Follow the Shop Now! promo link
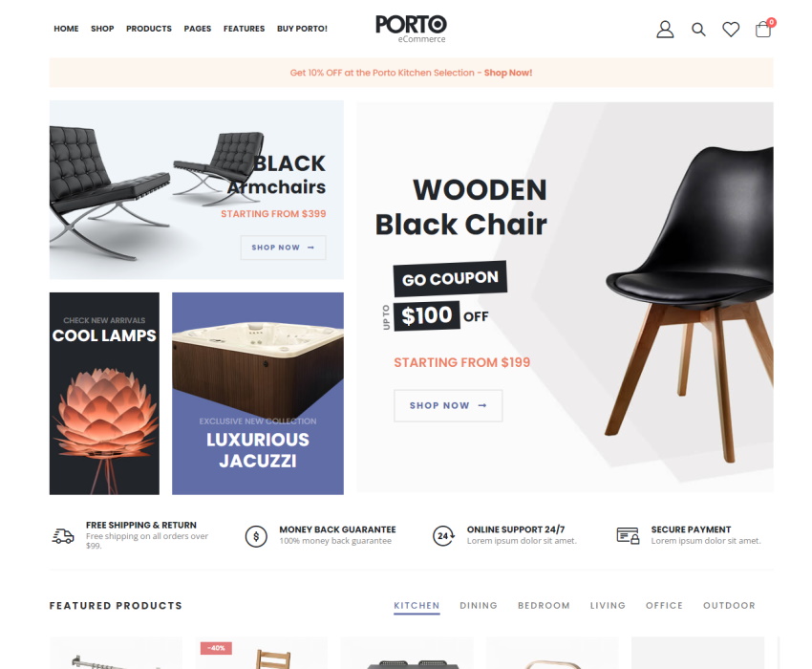812x669 pixels. 508,73
